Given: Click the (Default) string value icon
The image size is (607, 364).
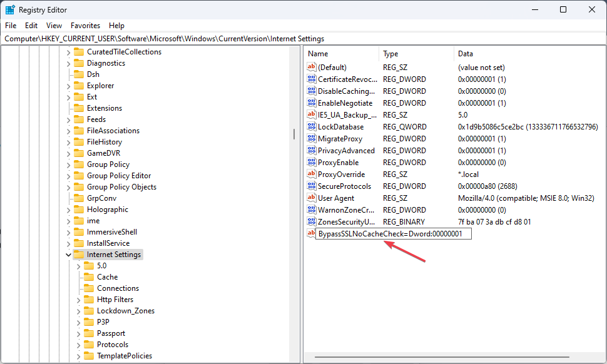Looking at the screenshot, I should coord(311,67).
